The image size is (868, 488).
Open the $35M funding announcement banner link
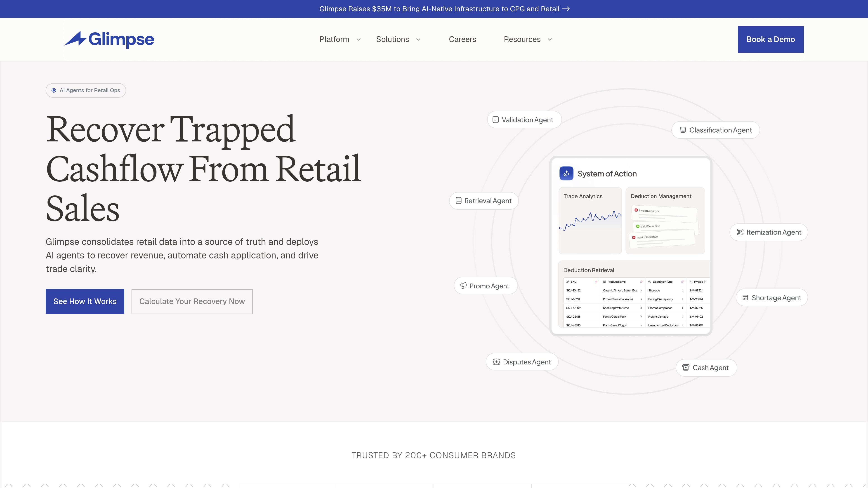444,9
